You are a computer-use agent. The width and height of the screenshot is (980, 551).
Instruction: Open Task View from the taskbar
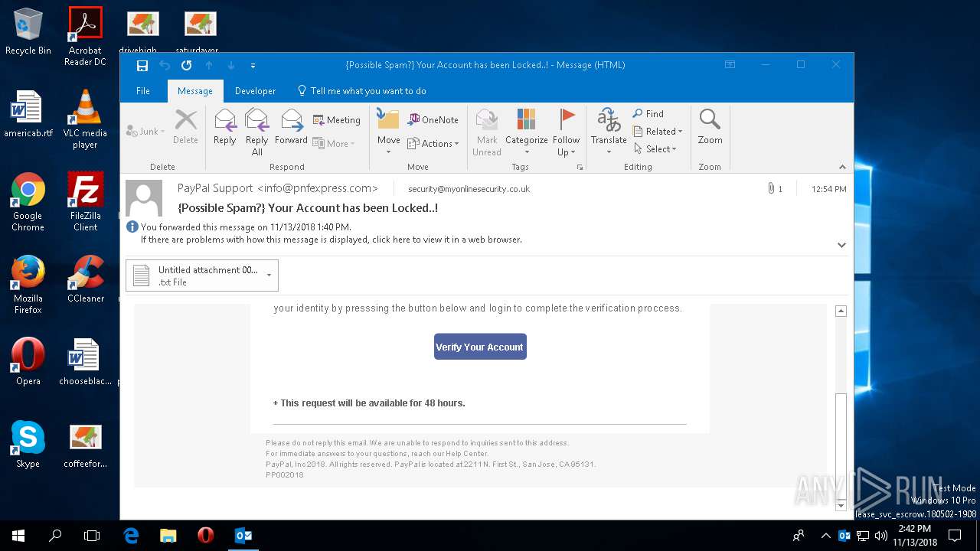tap(92, 536)
